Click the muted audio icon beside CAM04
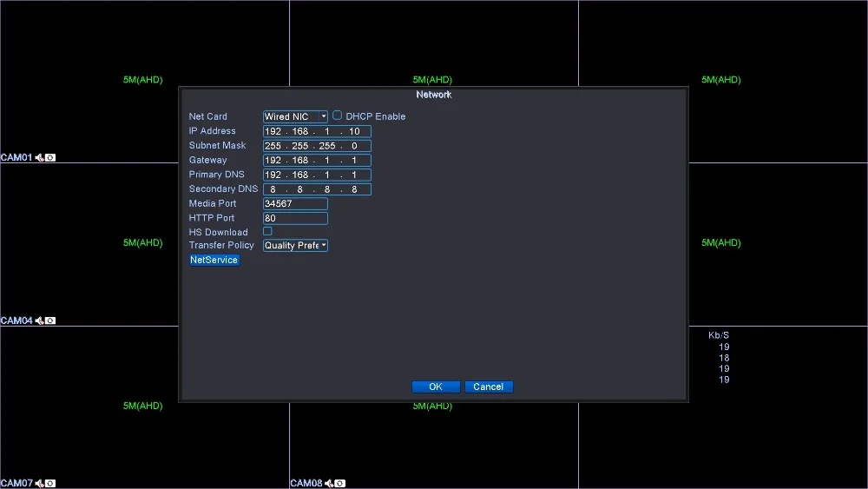The image size is (868, 489). point(39,320)
